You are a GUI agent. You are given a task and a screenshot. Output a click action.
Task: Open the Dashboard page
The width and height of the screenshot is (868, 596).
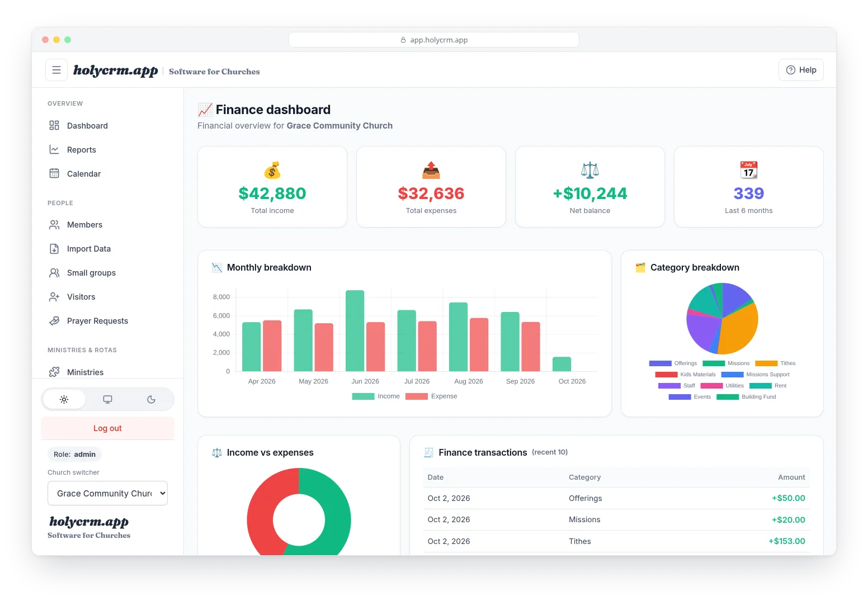tap(108, 125)
